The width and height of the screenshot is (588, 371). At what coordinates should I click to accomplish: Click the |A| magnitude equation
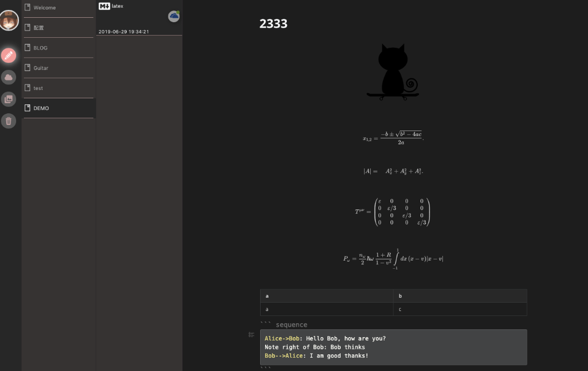393,171
